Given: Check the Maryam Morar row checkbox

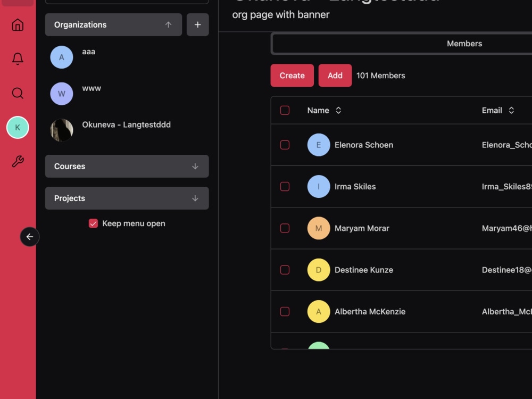Looking at the screenshot, I should [x=285, y=228].
